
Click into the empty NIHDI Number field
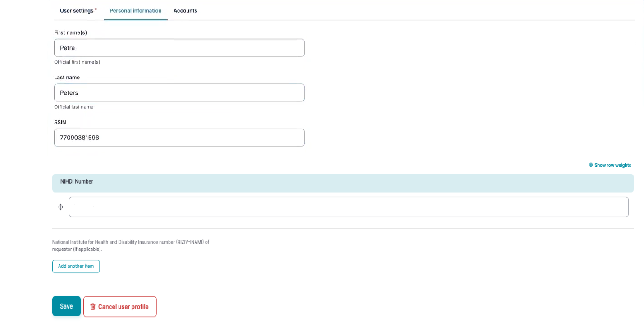[348, 207]
